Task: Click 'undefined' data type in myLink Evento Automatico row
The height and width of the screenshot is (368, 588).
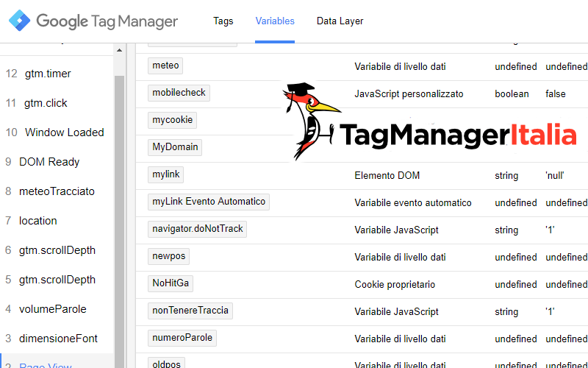Action: pos(516,203)
